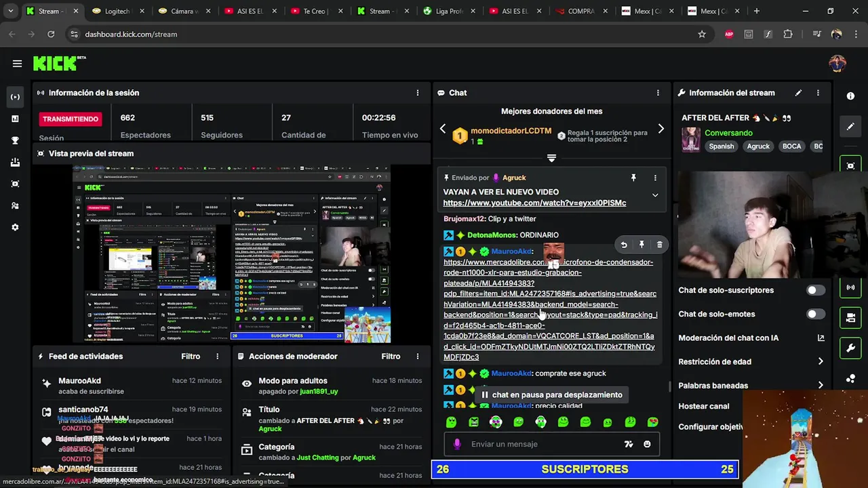Click the chat paused for scrolling banner
868x488 pixels.
point(551,394)
